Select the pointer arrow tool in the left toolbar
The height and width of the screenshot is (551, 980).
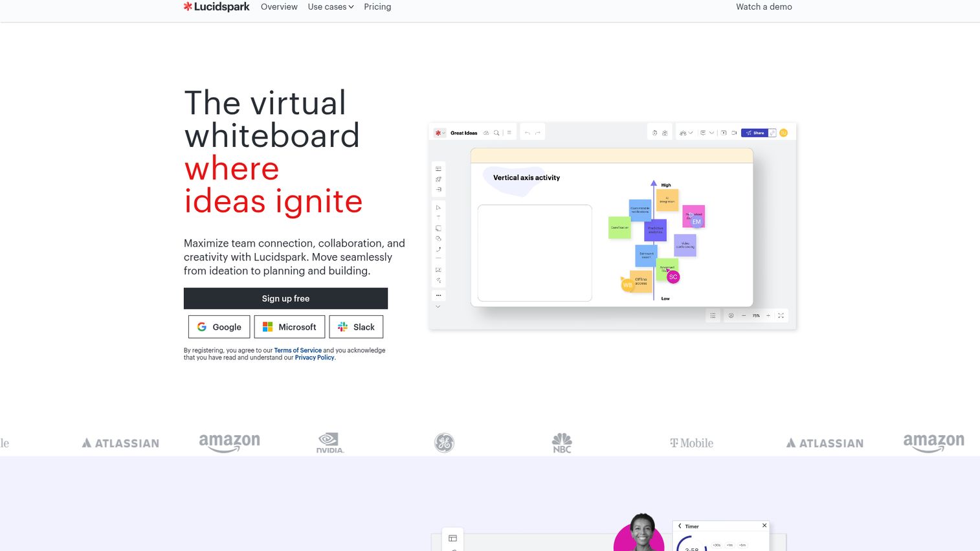(x=438, y=207)
